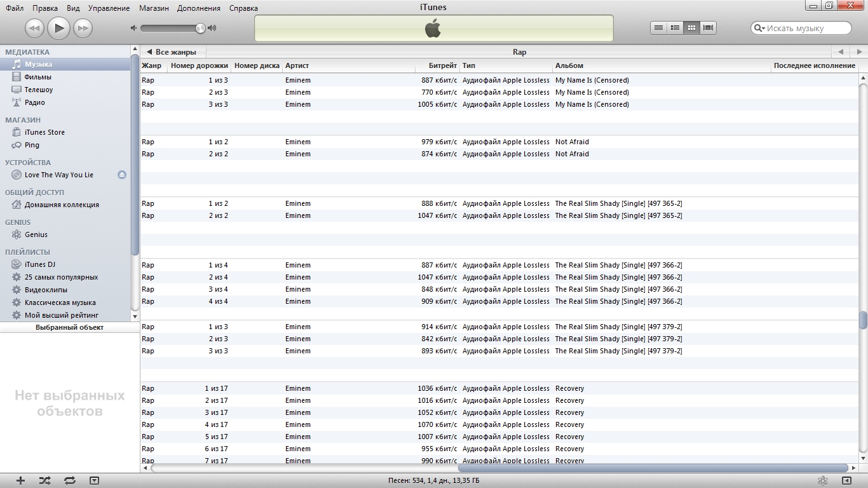Open Фильмы via its film-strip icon

tap(17, 77)
